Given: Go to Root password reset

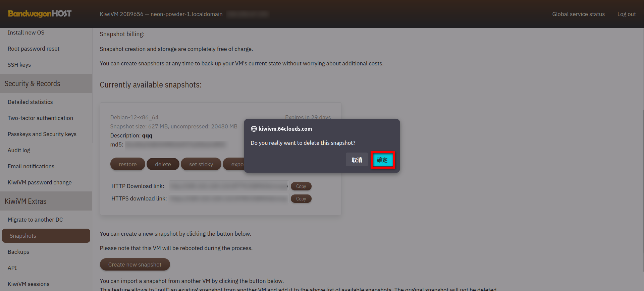Looking at the screenshot, I should [34, 49].
